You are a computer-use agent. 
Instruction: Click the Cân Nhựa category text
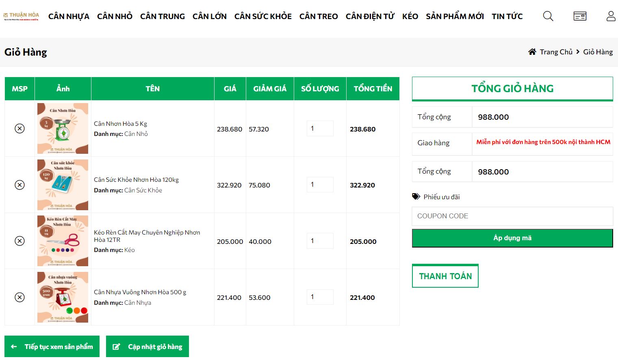138,303
